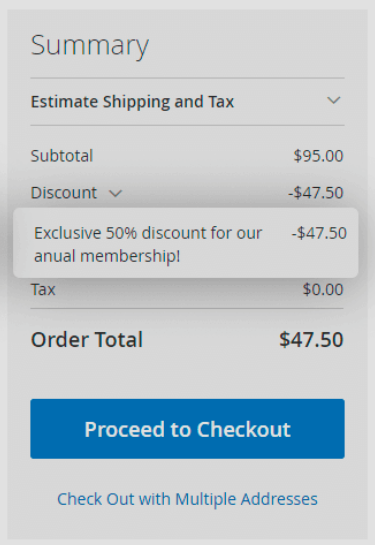
Task: Click the -$47.50 amount beside membership discount
Action: pyautogui.click(x=319, y=233)
